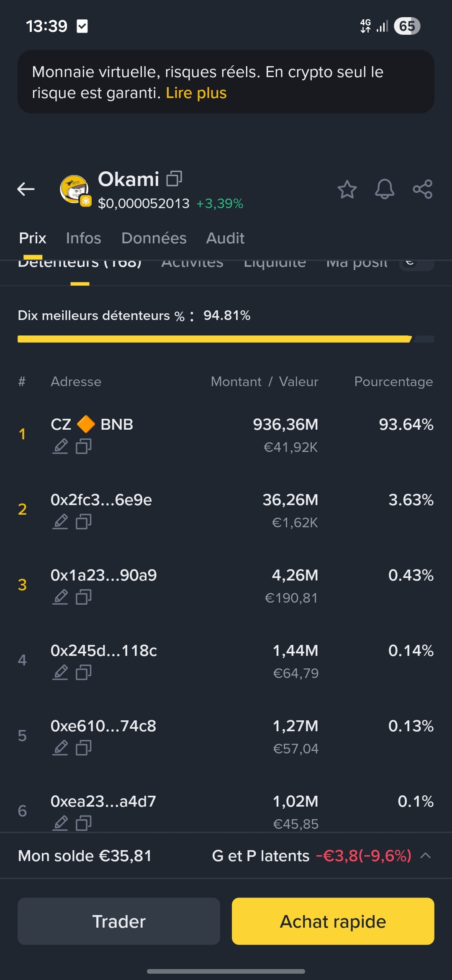The image size is (452, 980).
Task: Copy address of CZ BNB holder
Action: point(84,446)
